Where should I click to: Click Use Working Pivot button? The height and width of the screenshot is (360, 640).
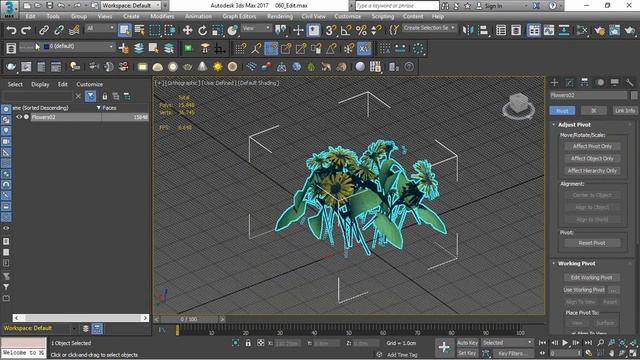coord(584,290)
